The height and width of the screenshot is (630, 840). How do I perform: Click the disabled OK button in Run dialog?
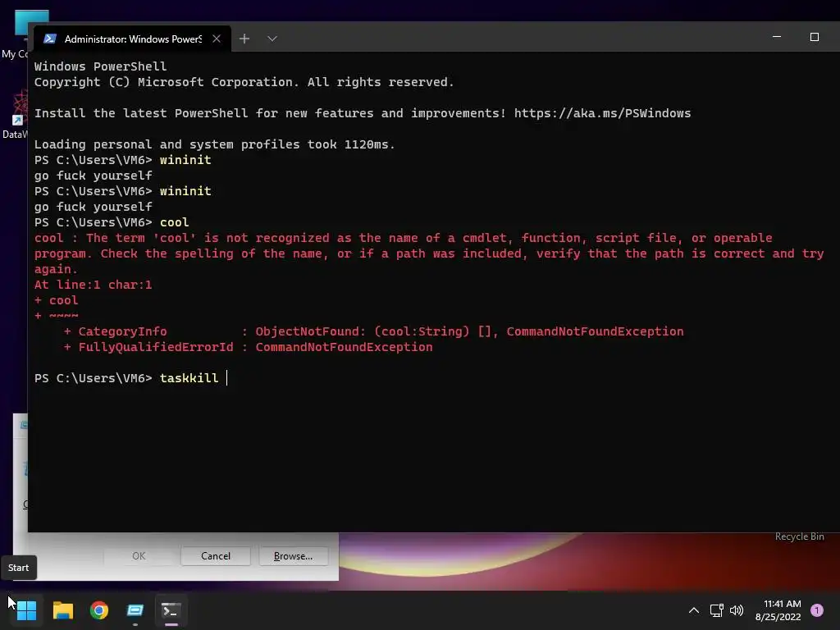(138, 556)
